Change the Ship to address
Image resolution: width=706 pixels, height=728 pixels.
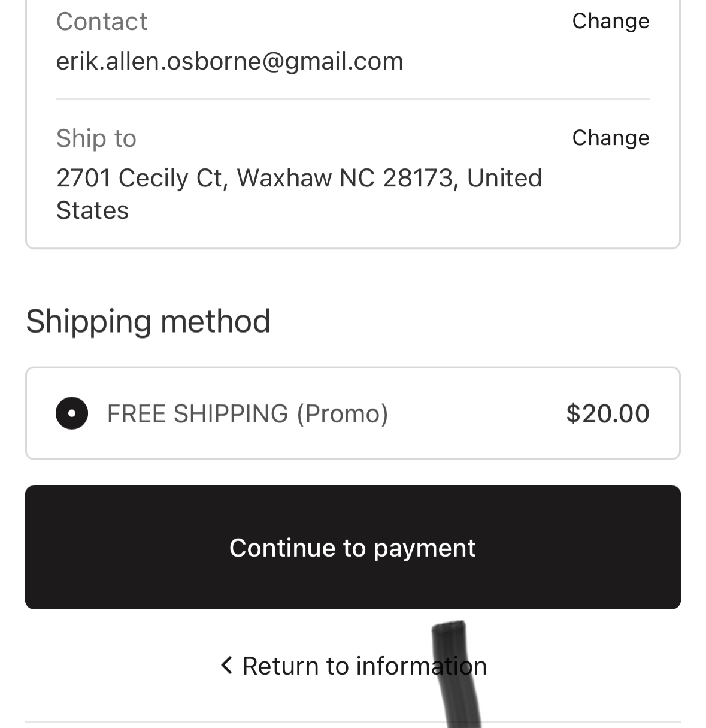(611, 138)
